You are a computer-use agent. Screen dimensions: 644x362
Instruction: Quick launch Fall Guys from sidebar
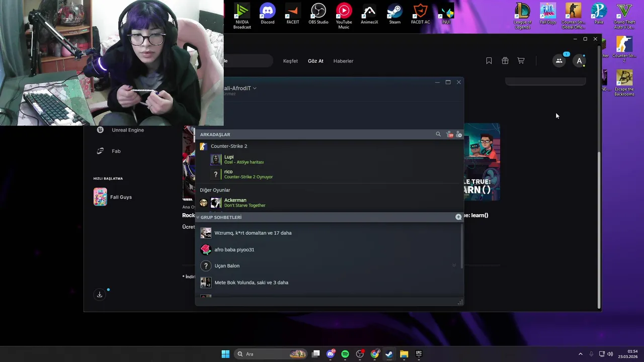113,197
